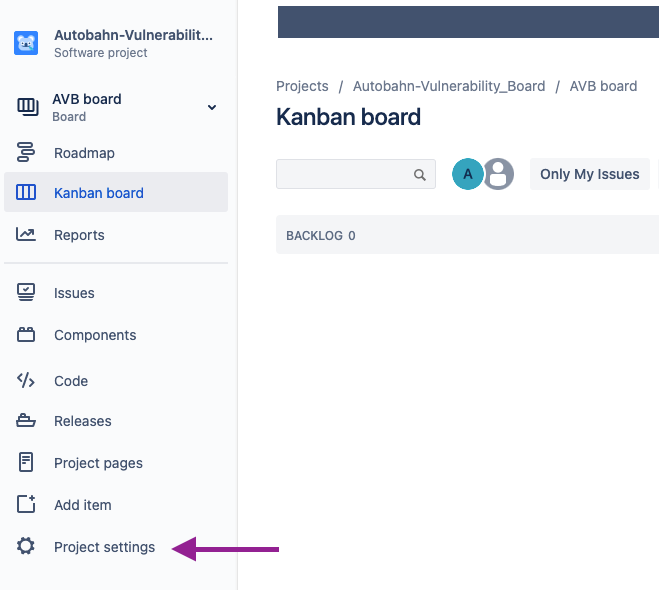Click the search magnifier icon
This screenshot has height=590, width=659.
coord(419,174)
